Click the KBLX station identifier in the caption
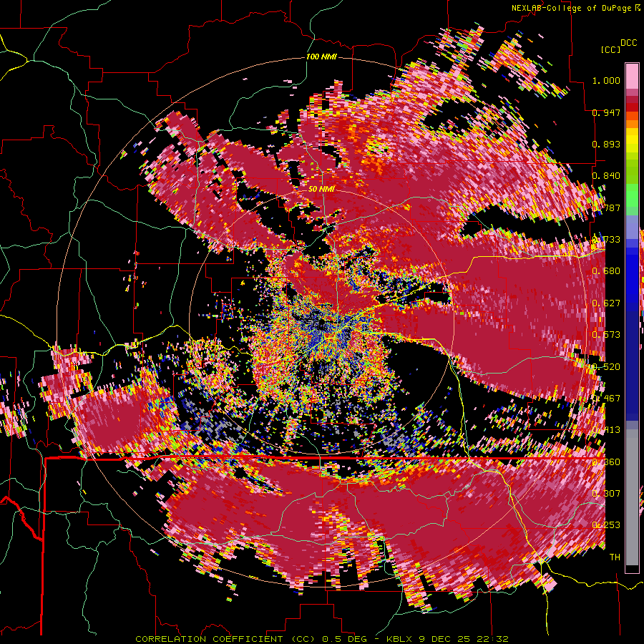Viewport: 644px width, 644px height. point(401,639)
